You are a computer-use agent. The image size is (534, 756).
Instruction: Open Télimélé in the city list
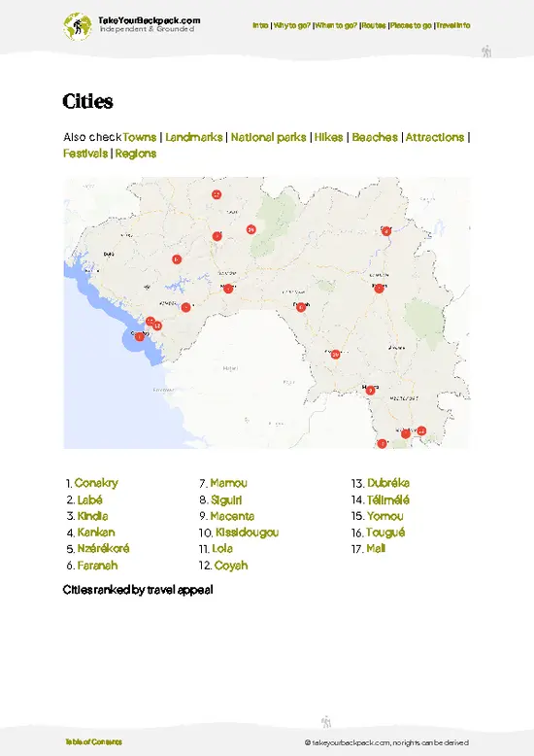388,500
